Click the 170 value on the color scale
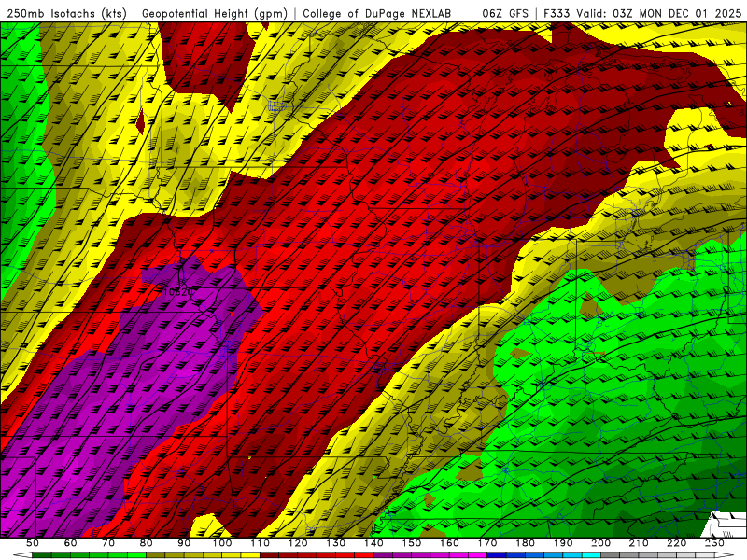This screenshot has width=747, height=560. [x=487, y=543]
